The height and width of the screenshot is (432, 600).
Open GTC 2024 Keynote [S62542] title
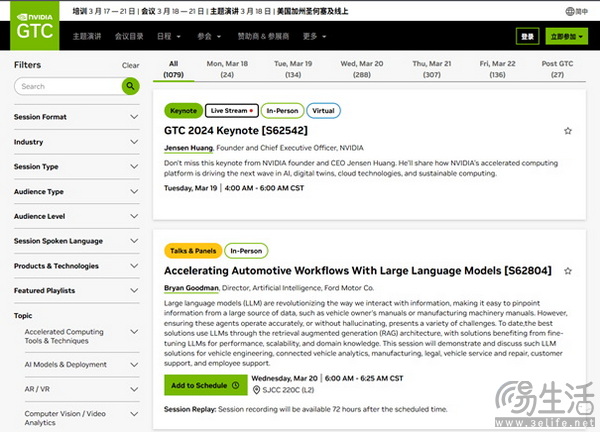pyautogui.click(x=236, y=130)
